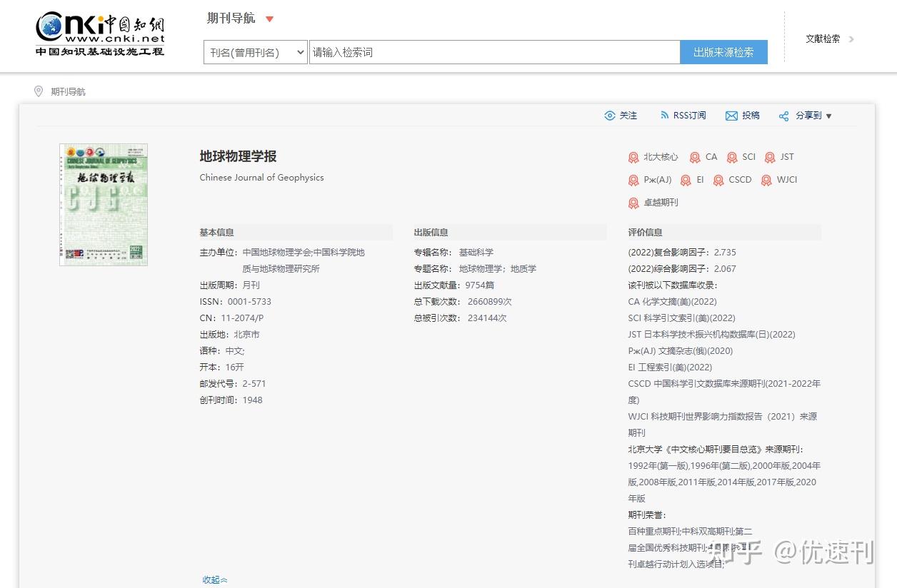Viewport: 897px width, 588px height.
Task: Click the share icon for 分享到
Action: pyautogui.click(x=784, y=116)
